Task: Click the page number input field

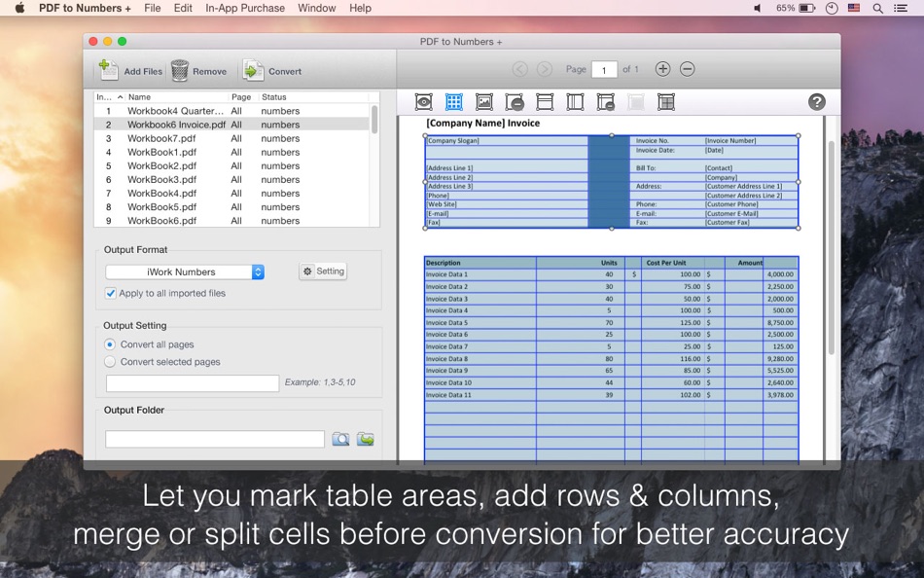Action: click(604, 70)
